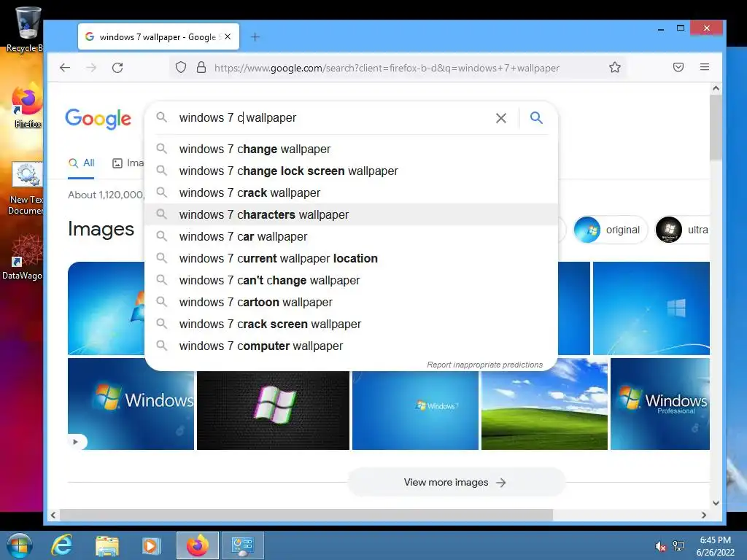Choose suggestion windows 7 change wallpaper

click(x=351, y=149)
